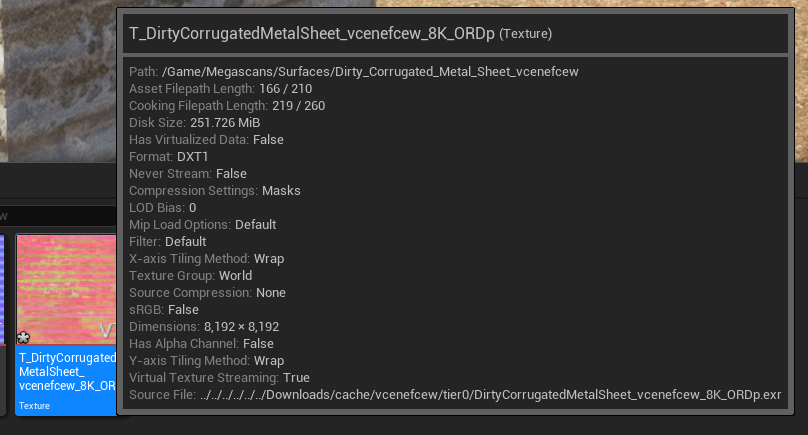Click Compression Settings Masks value
808x435 pixels.
pos(281,191)
